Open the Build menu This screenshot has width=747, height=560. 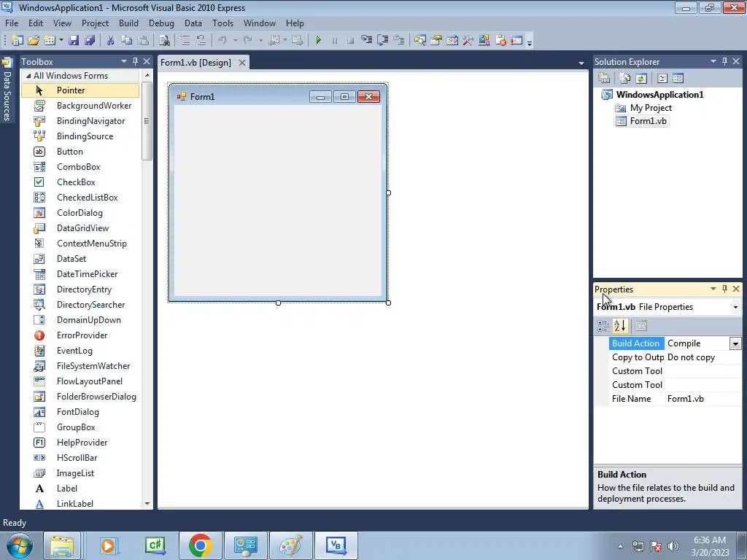pos(128,23)
